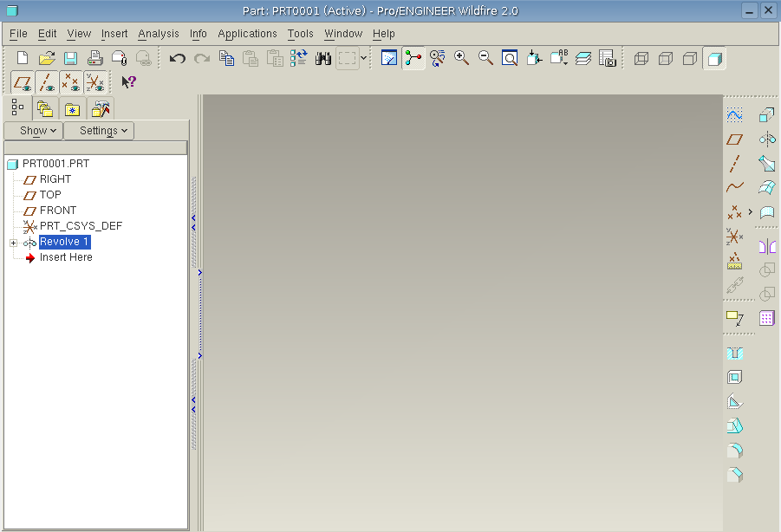The image size is (781, 532).
Task: Select the Datum Curve tool
Action: pyautogui.click(x=734, y=187)
